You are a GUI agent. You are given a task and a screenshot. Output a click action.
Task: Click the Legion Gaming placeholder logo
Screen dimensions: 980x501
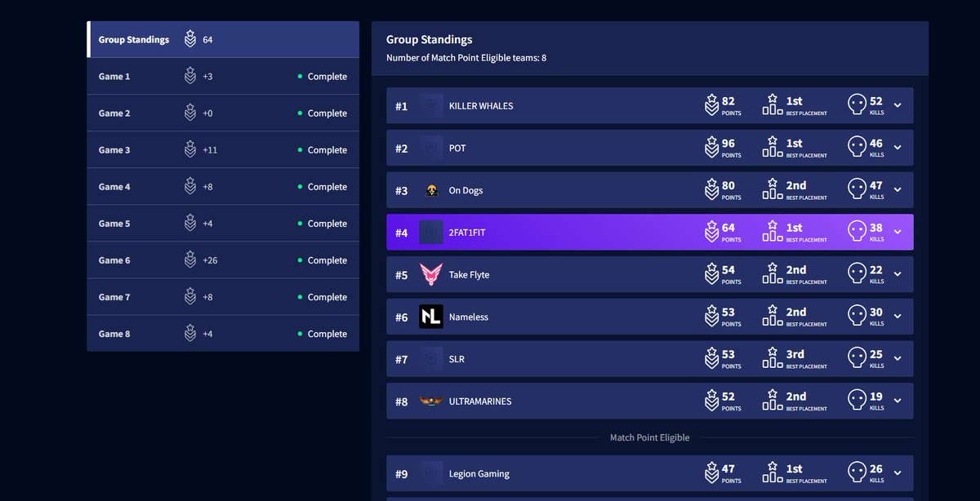click(x=431, y=473)
